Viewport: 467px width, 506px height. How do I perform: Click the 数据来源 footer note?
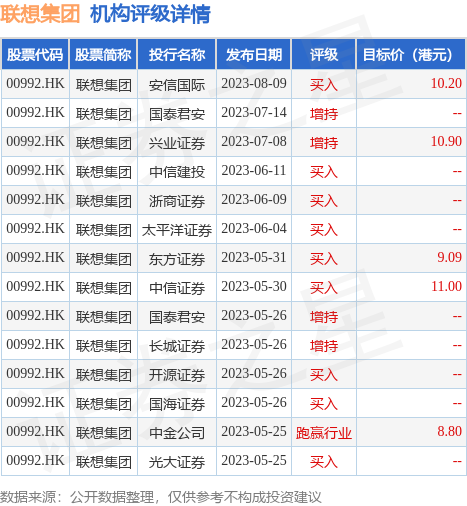161,497
